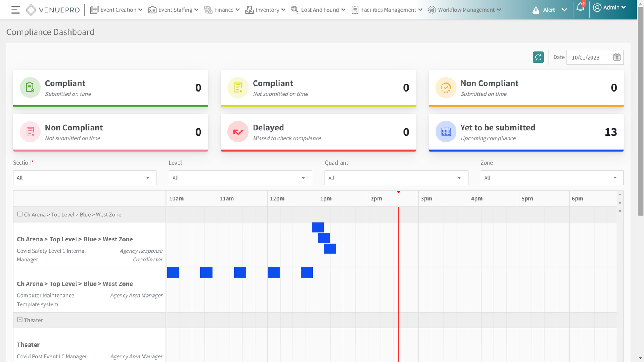Open the notifications bell
The width and height of the screenshot is (644, 362).
coord(580,8)
